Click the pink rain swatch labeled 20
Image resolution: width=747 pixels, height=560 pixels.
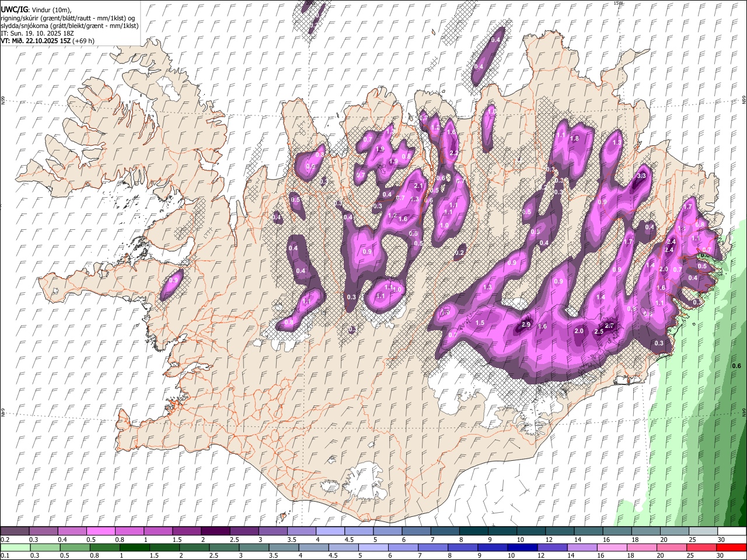click(x=671, y=547)
